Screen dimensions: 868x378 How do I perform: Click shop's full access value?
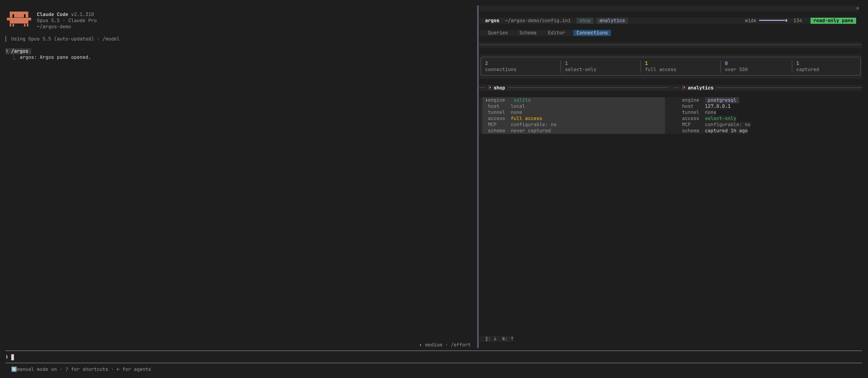(x=526, y=119)
